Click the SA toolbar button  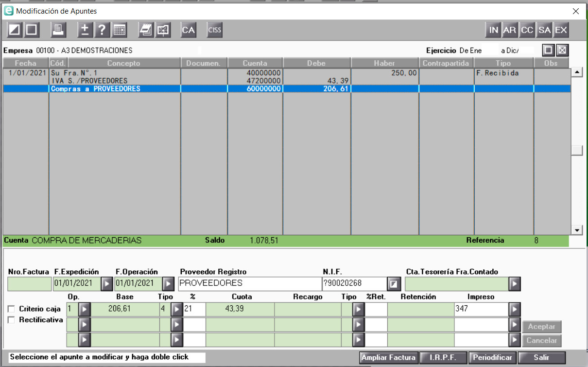click(x=544, y=30)
